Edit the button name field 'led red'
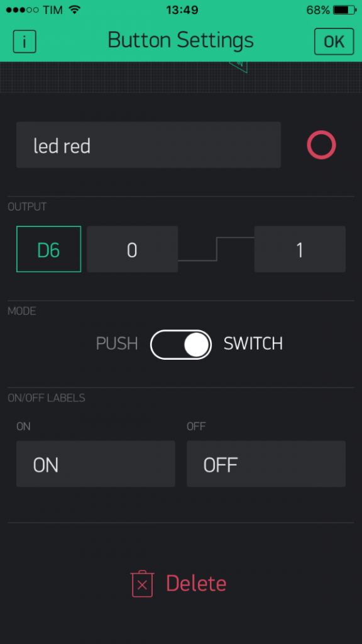 pos(148,145)
